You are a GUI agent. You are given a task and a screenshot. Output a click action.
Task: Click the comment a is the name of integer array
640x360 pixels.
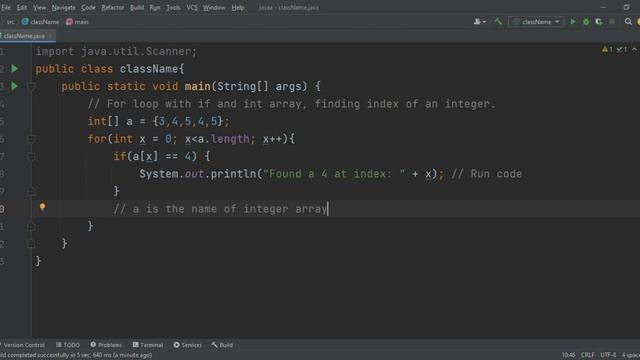pyautogui.click(x=220, y=209)
